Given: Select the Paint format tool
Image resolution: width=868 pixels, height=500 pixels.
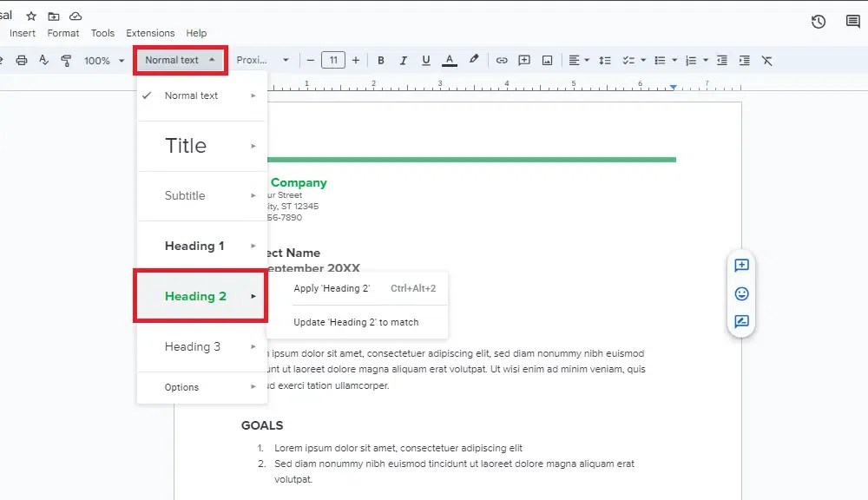Looking at the screenshot, I should pos(66,60).
